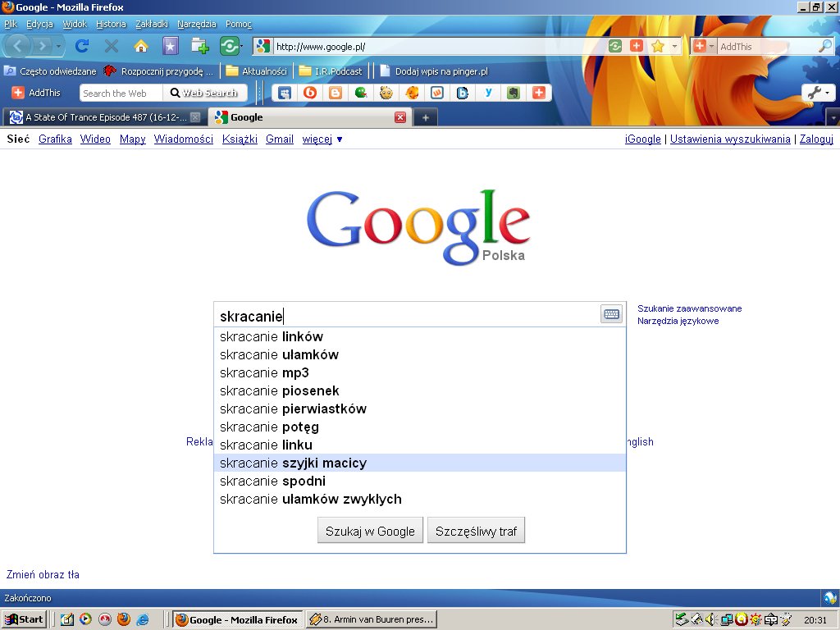
Task: Bookmark this page with the yellow star
Action: (x=658, y=46)
